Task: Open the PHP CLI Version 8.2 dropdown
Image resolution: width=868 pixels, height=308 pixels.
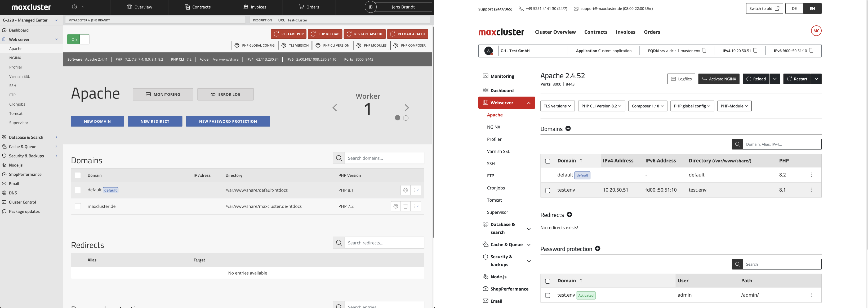Action: [x=602, y=106]
